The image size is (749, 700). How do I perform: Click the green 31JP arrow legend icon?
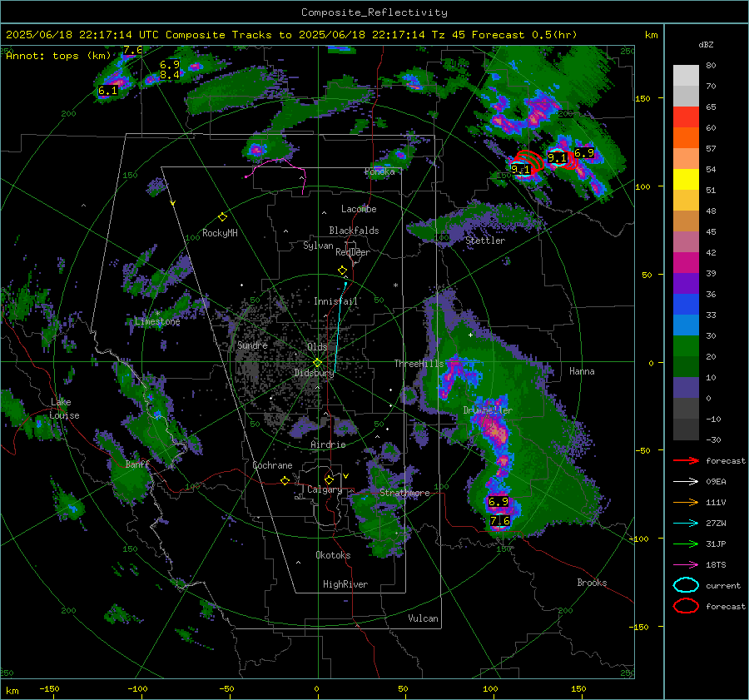[x=686, y=544]
